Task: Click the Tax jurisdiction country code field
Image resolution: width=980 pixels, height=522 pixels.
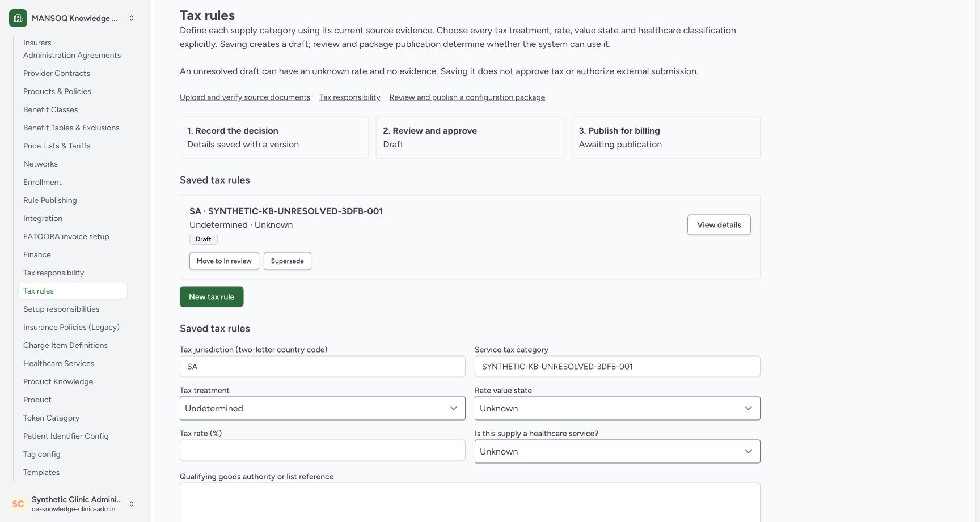Action: [322, 366]
